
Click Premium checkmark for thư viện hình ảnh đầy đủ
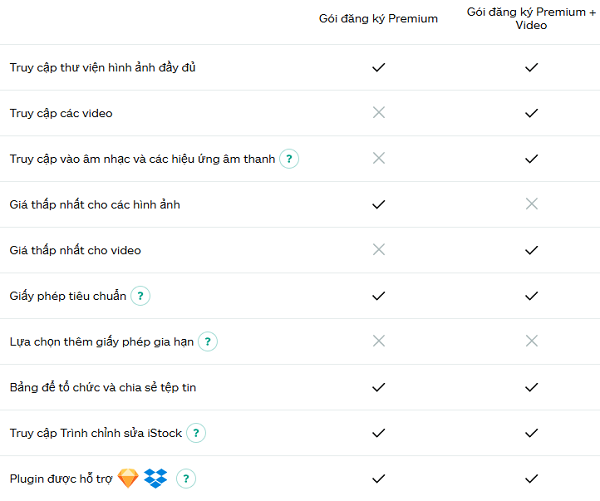378,68
